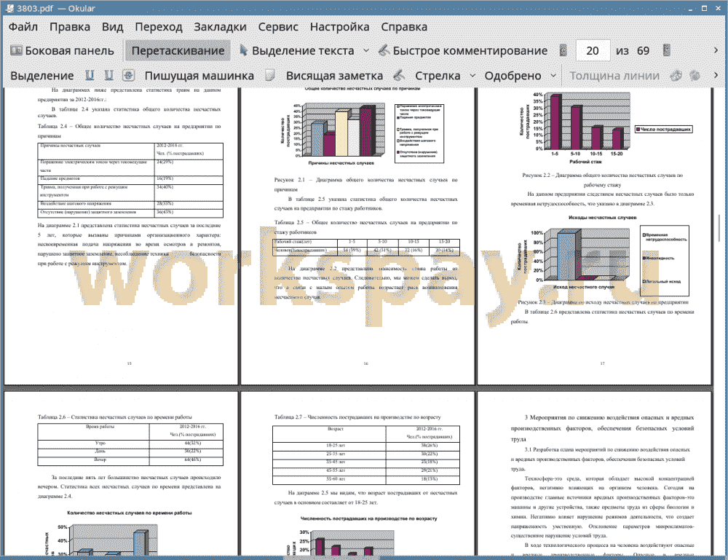The width and height of the screenshot is (728, 560).
Task: Click the Рисунок 2.2 figure caption
Action: tap(602, 180)
